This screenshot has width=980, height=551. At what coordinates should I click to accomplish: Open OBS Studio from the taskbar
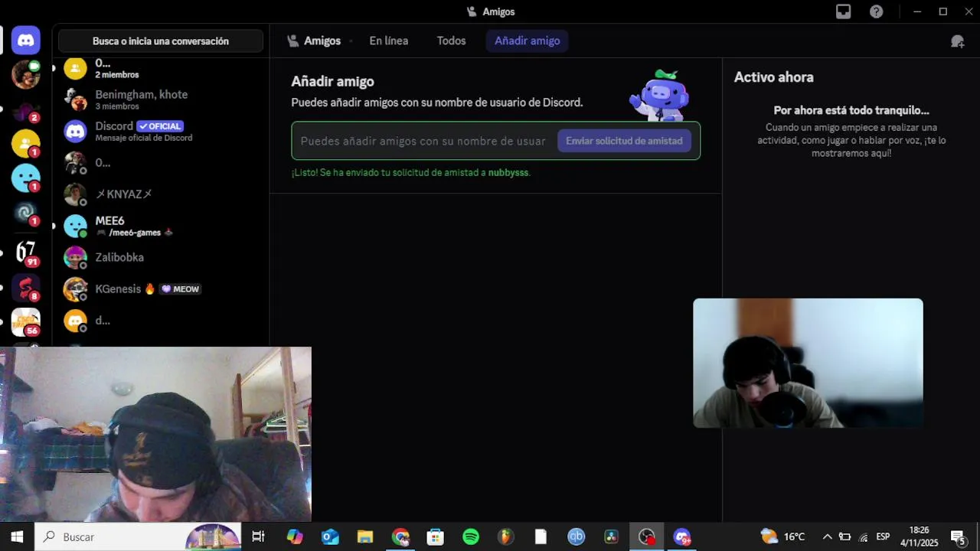[x=647, y=536]
